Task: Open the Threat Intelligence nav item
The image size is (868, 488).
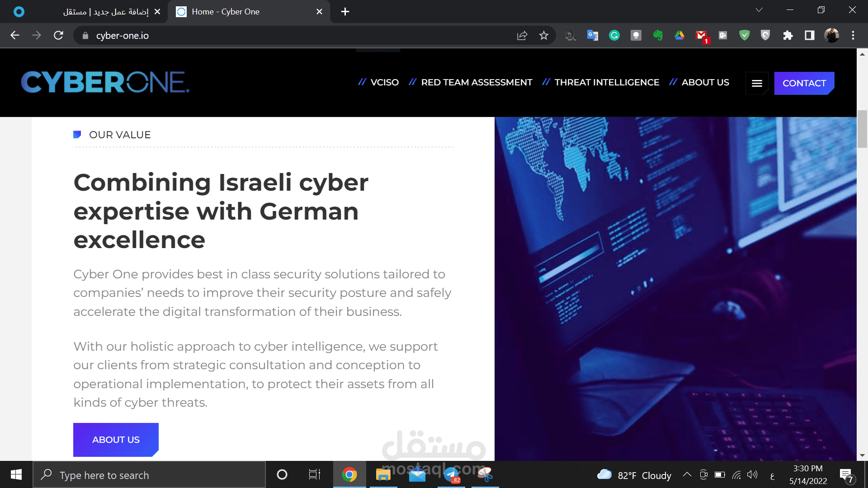Action: tap(607, 82)
